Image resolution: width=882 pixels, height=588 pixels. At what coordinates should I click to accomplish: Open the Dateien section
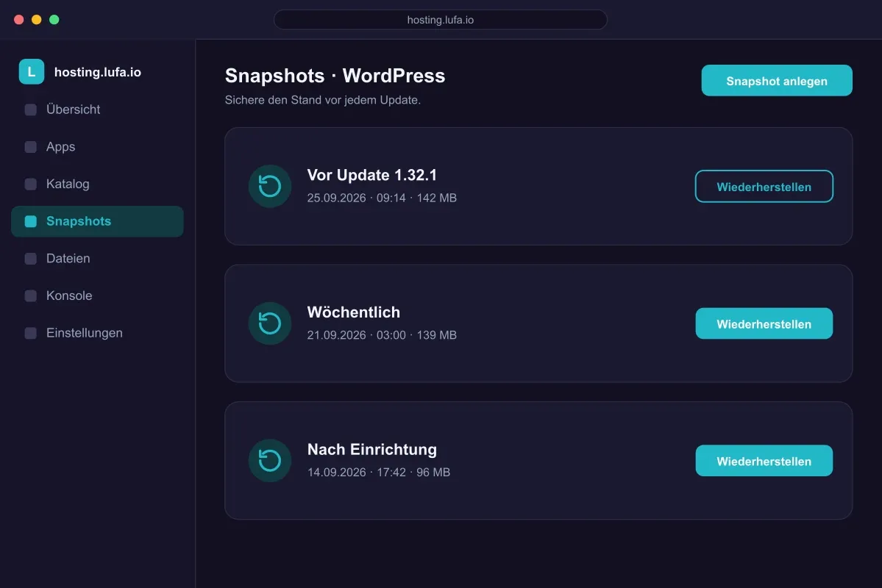pyautogui.click(x=97, y=259)
